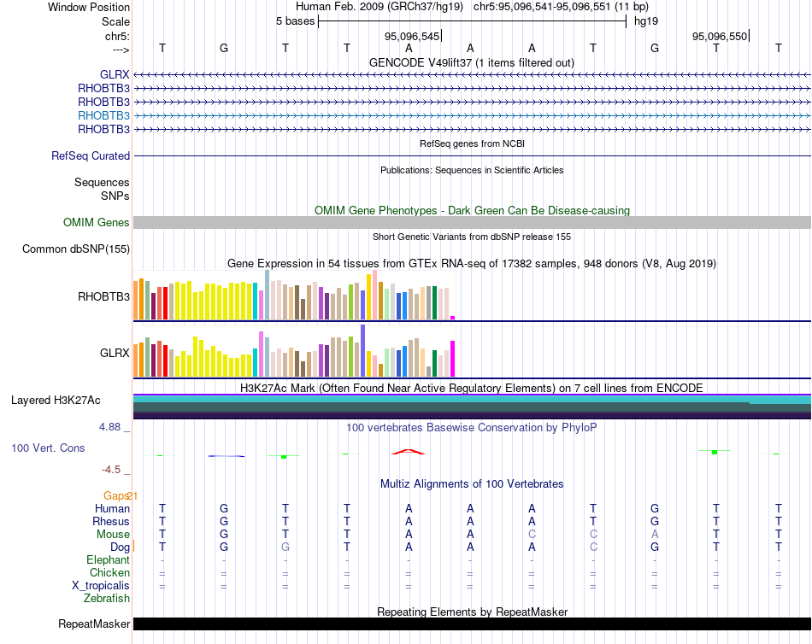
Task: Open the RefSeq Curated track label
Action: (91, 156)
